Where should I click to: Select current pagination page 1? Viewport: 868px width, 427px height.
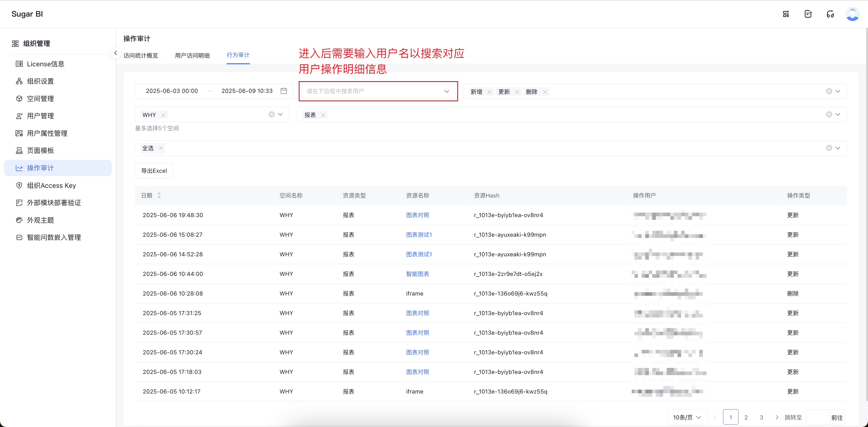point(731,417)
